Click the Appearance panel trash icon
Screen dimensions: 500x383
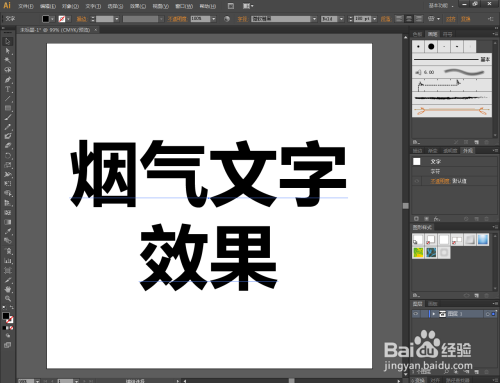pos(487,219)
